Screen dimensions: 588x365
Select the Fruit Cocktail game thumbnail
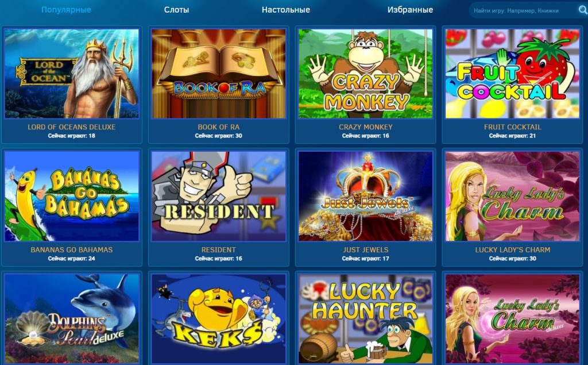(x=513, y=74)
